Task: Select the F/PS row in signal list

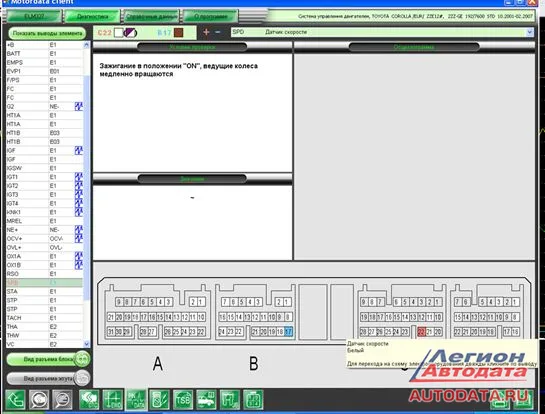Action: pos(44,80)
